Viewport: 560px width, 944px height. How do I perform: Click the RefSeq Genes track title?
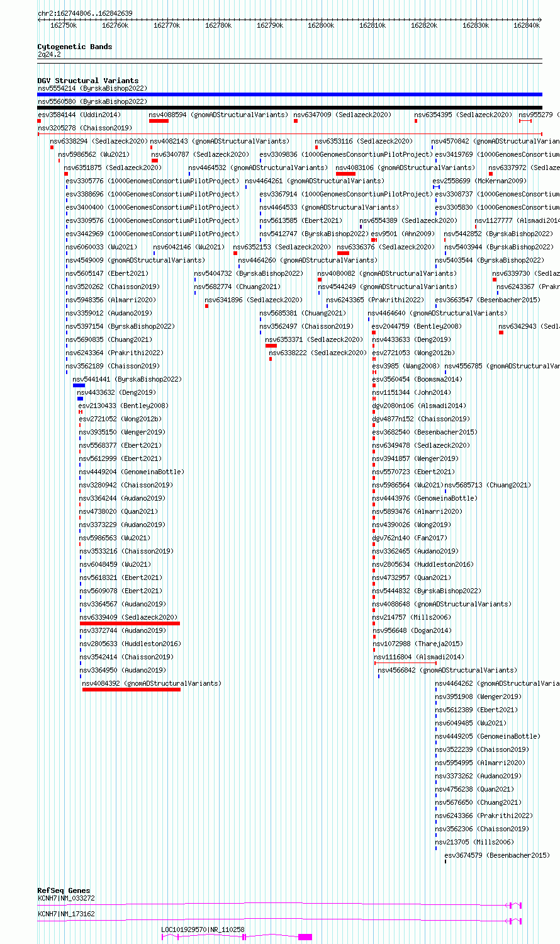tap(64, 890)
